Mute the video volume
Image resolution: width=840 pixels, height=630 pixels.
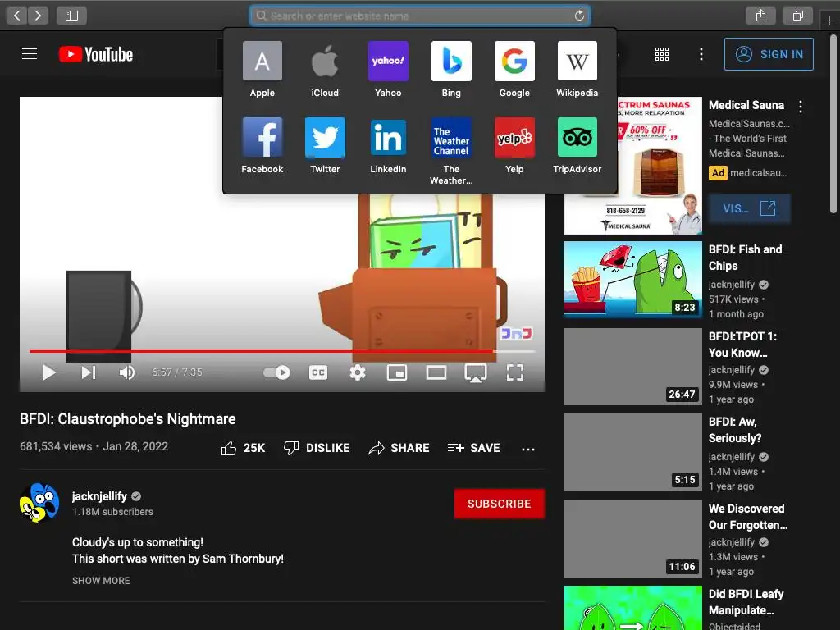127,372
